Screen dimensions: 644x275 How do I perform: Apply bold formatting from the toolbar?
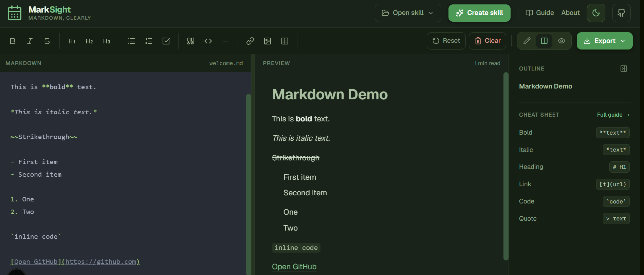13,41
